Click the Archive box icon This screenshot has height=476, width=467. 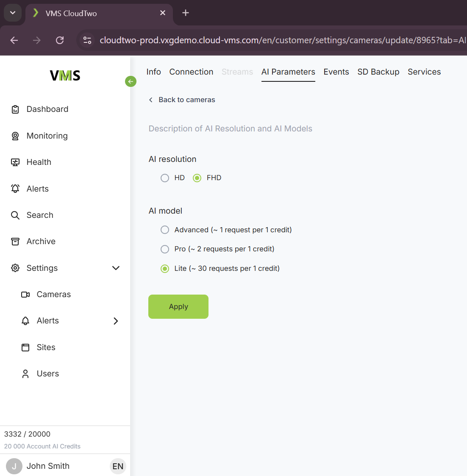click(15, 242)
